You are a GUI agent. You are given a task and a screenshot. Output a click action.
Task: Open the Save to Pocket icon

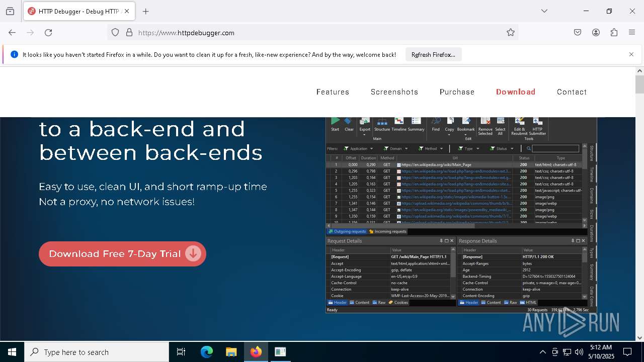(x=578, y=33)
